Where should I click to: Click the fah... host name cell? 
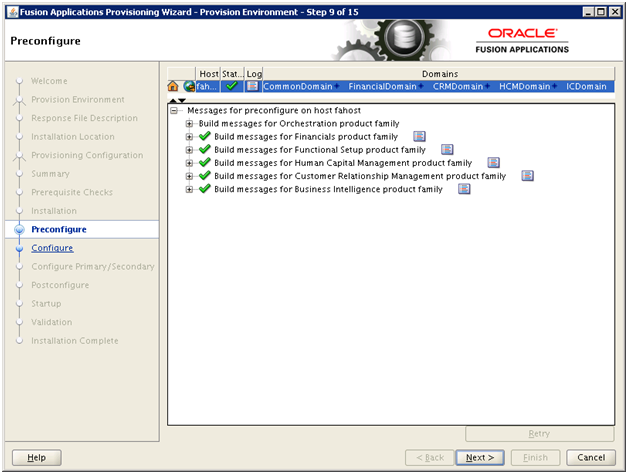click(208, 87)
